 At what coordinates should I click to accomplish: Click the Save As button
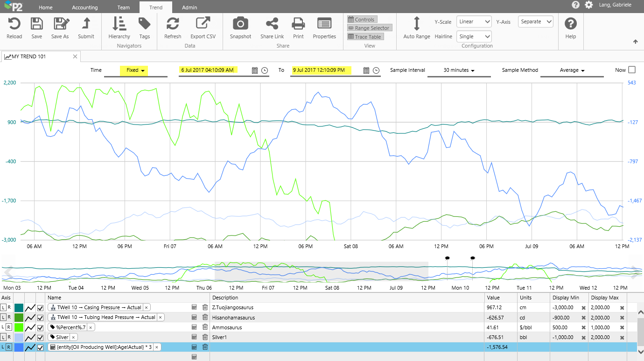point(60,24)
